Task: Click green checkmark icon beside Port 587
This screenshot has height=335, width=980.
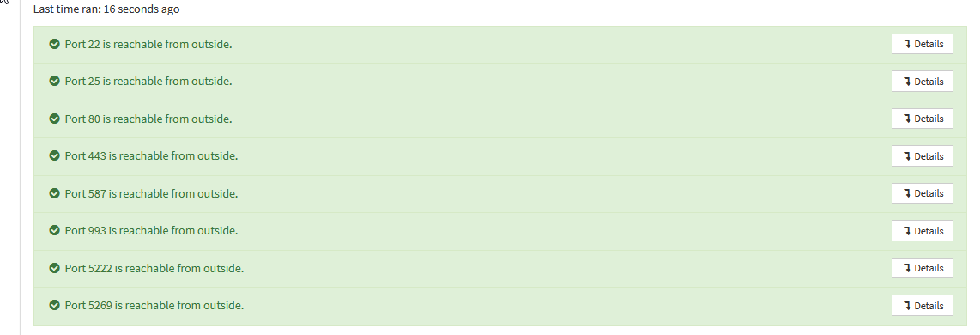Action: click(54, 193)
